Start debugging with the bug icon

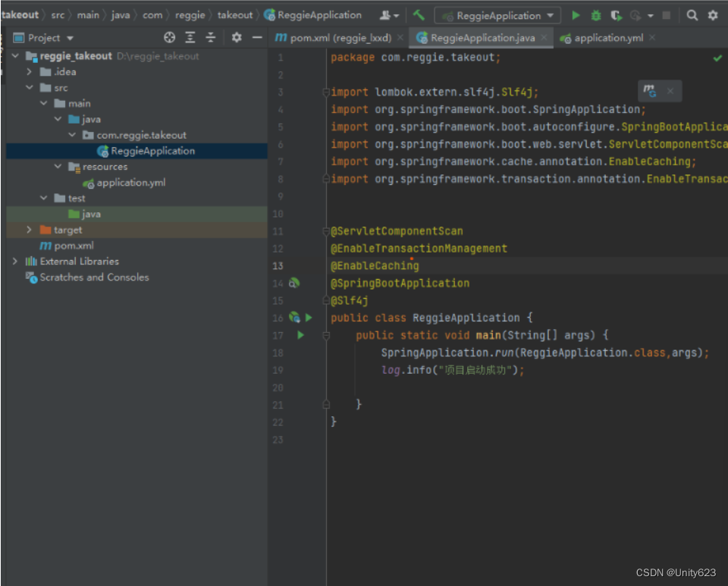tap(596, 15)
